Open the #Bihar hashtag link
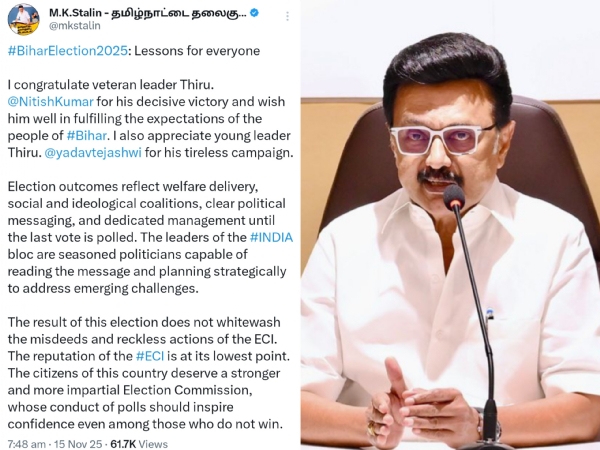This screenshot has width=600, height=450. coord(86,135)
